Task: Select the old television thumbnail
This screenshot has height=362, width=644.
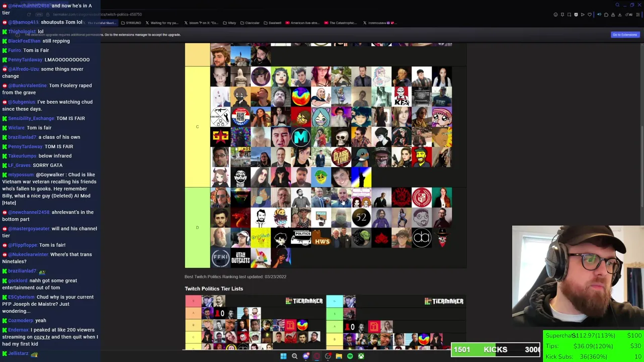Action: pyautogui.click(x=422, y=97)
